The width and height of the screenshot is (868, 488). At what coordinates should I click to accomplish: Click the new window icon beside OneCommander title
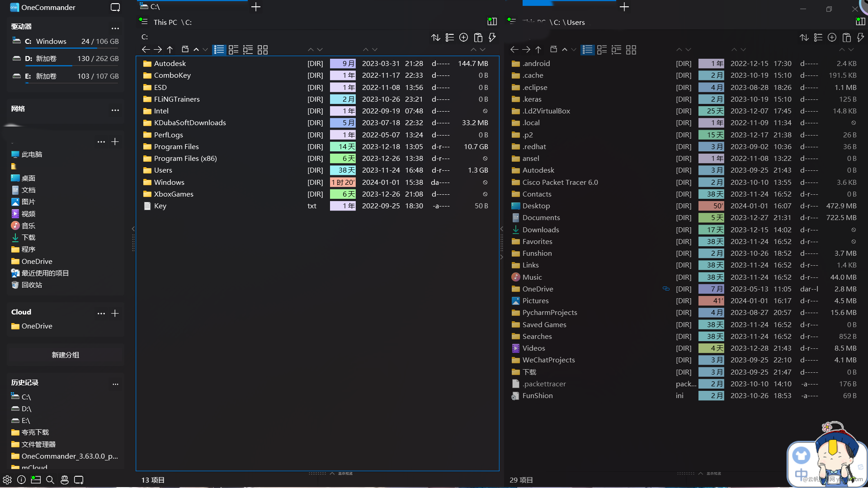[x=115, y=7]
